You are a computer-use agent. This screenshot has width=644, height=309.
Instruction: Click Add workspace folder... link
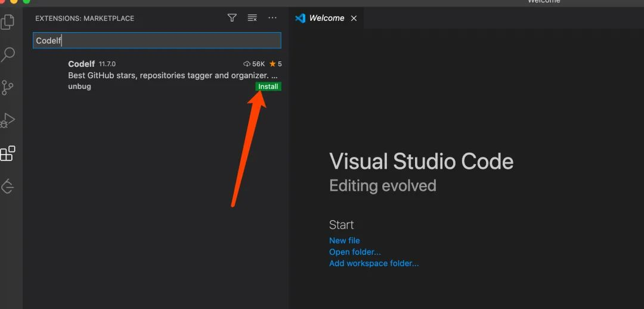[374, 263]
